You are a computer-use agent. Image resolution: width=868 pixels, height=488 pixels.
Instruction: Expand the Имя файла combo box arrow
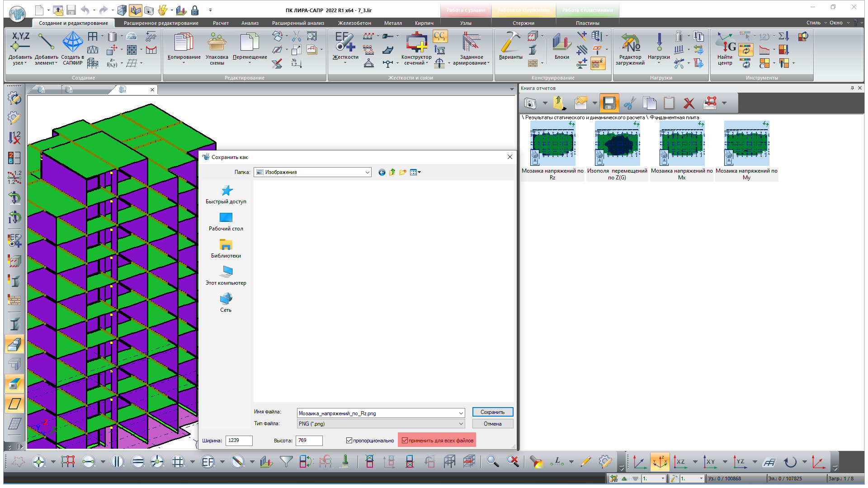(x=461, y=413)
